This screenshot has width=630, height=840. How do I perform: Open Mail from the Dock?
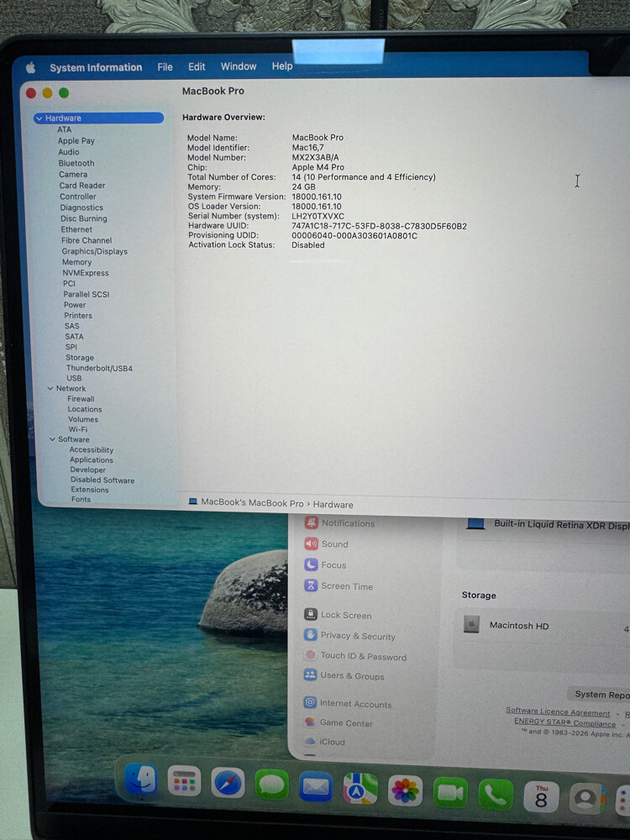click(x=316, y=787)
